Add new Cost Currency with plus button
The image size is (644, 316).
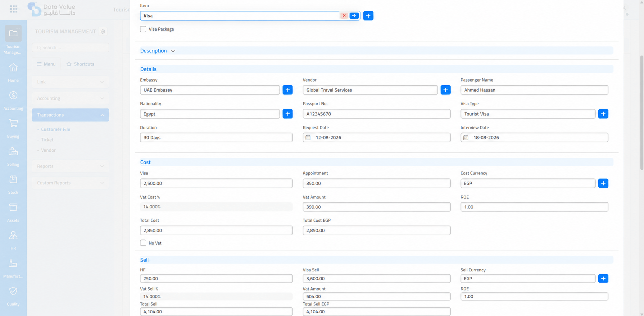(603, 183)
